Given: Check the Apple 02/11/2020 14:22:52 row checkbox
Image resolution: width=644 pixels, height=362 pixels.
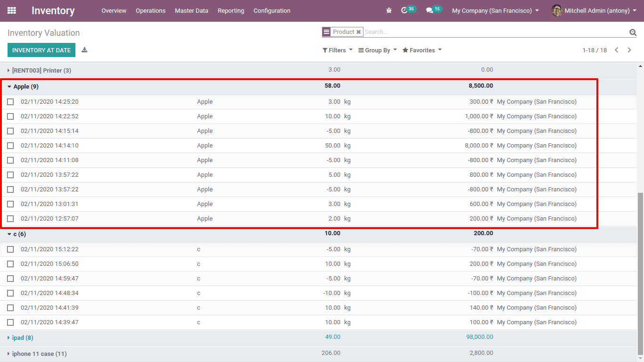Looking at the screenshot, I should [10, 116].
